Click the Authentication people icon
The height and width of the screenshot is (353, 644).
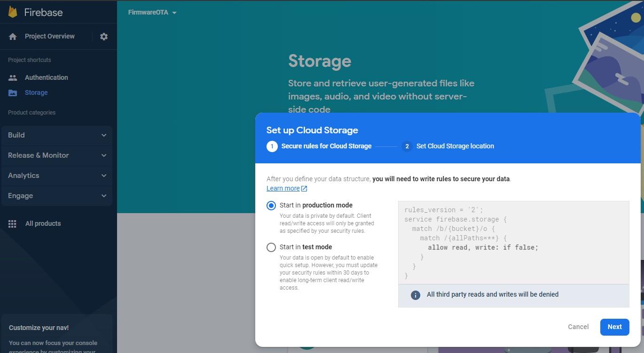coord(13,77)
